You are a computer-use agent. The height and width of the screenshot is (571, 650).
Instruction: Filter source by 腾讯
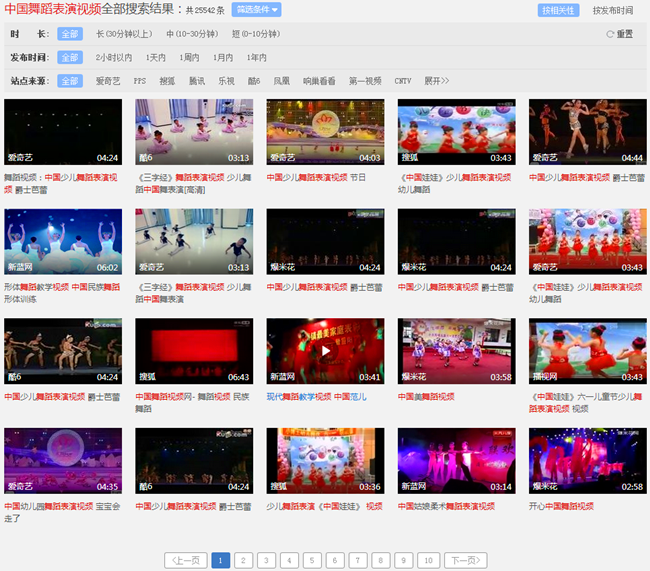196,81
